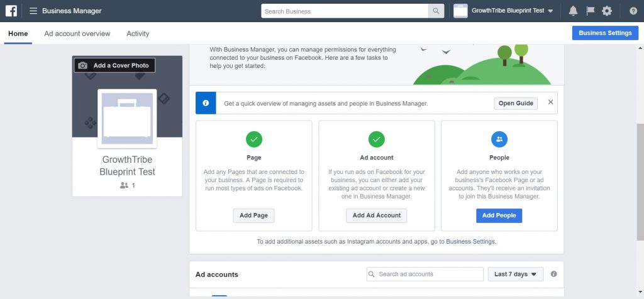Click the green checkmark above Ad account
The image size is (644, 299).
(x=377, y=139)
